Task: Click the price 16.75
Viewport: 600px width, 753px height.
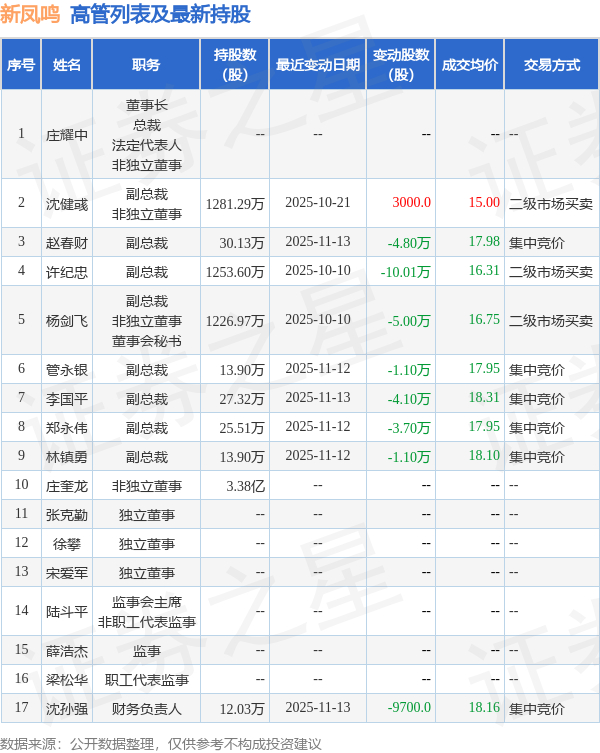Action: click(x=484, y=319)
